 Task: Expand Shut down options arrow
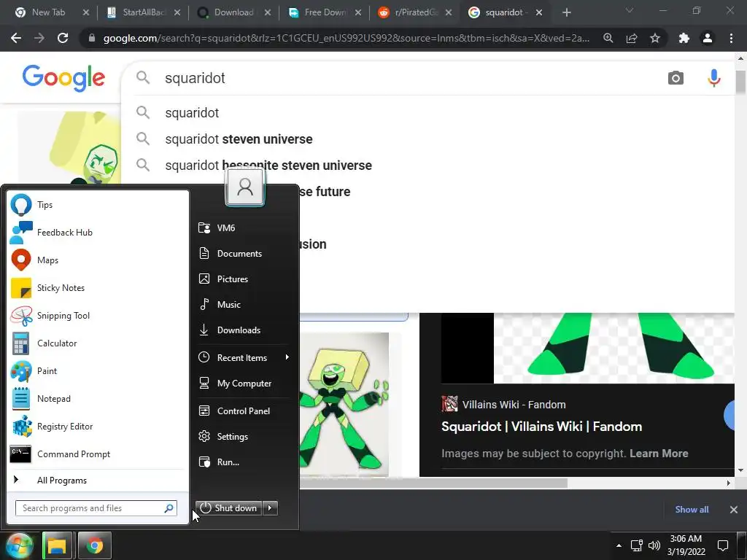270,508
